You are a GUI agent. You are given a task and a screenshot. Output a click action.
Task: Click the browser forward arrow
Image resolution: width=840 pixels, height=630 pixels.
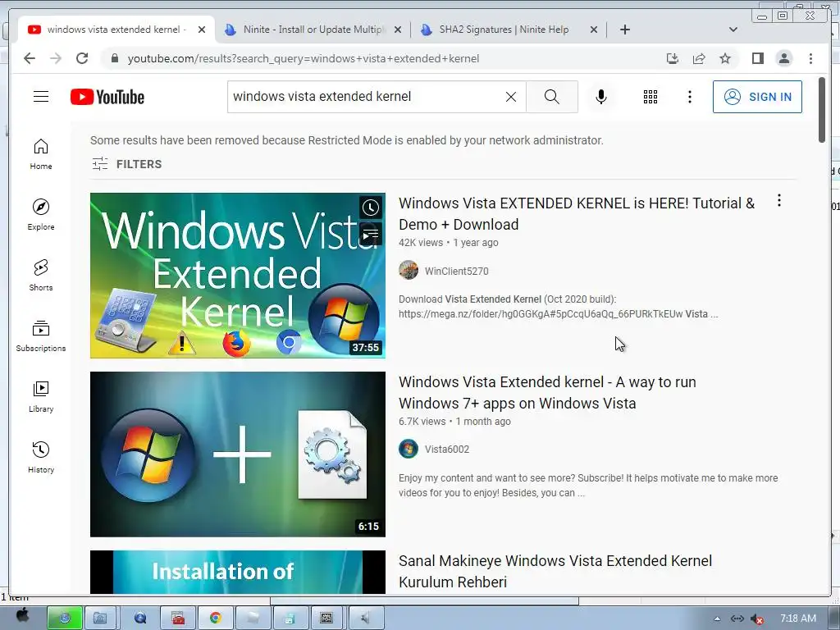tap(56, 58)
